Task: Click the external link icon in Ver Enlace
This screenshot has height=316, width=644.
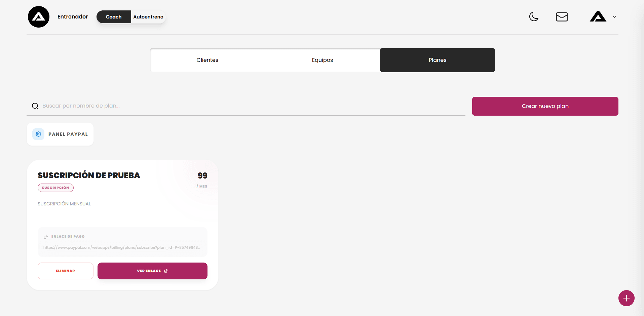Action: tap(166, 271)
